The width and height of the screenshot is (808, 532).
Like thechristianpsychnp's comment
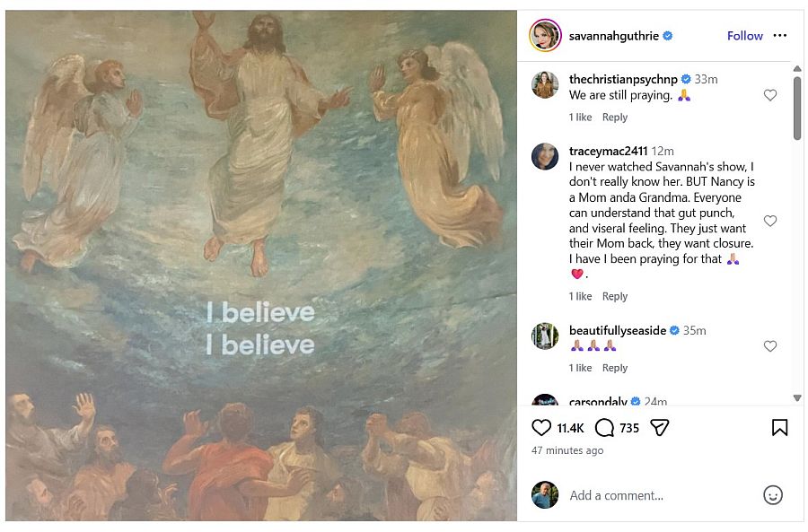tap(769, 95)
